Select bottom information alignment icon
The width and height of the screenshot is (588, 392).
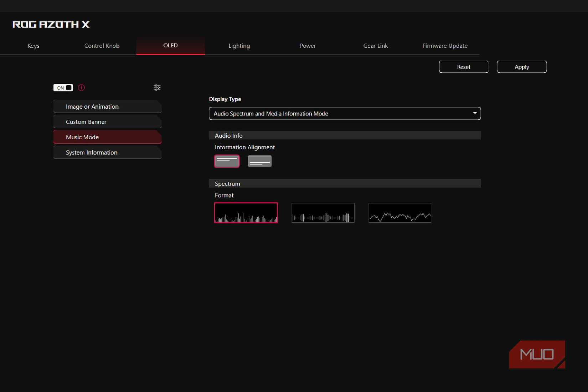[x=259, y=161]
